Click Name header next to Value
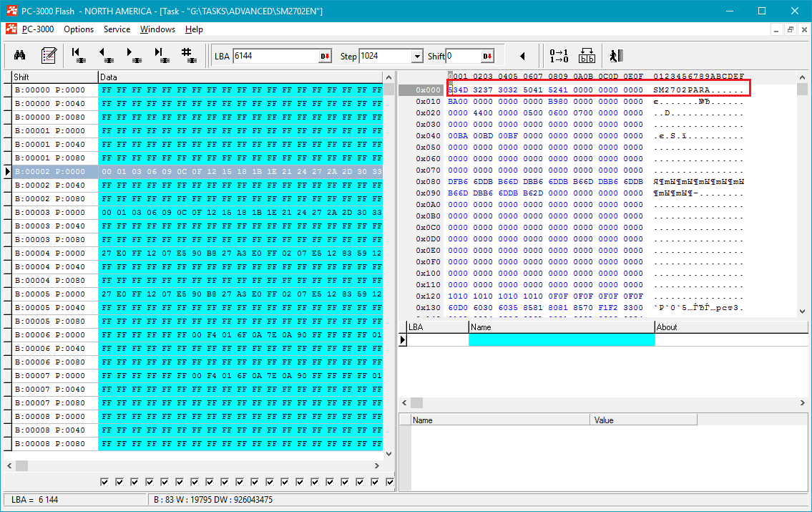Screen dimensions: 812x512 [x=500, y=420]
